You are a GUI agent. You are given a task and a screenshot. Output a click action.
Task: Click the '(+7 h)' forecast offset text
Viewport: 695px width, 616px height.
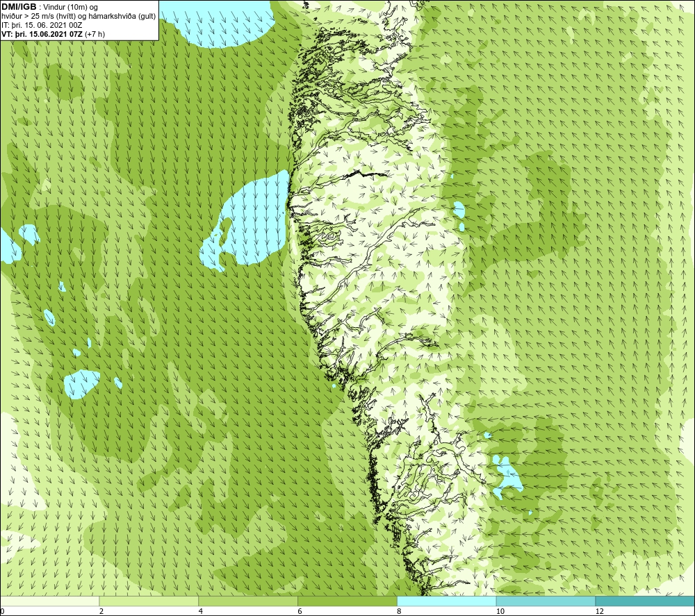click(x=95, y=34)
